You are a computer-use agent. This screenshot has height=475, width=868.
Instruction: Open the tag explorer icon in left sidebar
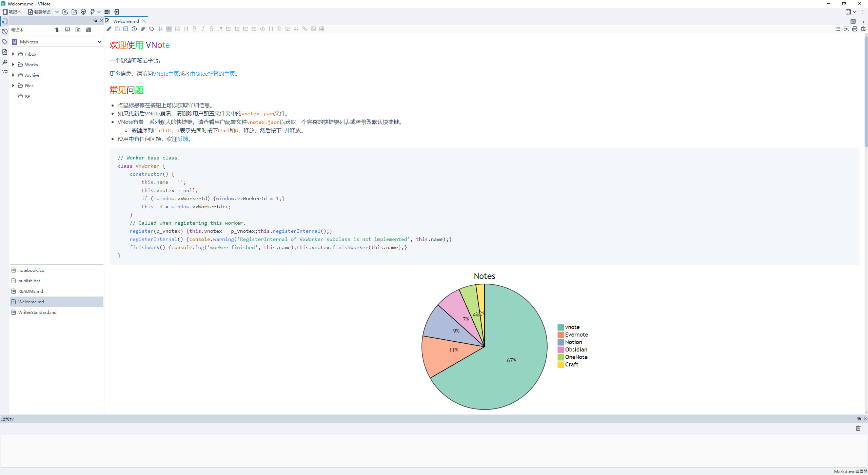pos(5,42)
